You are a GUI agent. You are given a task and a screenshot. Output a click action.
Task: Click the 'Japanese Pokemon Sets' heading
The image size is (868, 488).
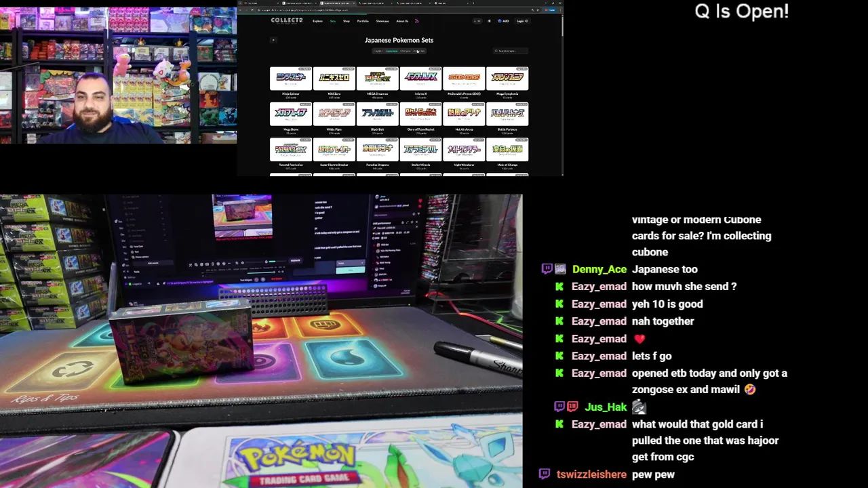tap(399, 40)
